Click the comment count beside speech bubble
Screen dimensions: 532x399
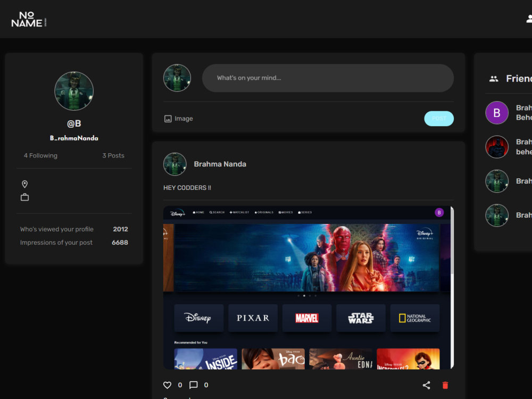pyautogui.click(x=206, y=385)
